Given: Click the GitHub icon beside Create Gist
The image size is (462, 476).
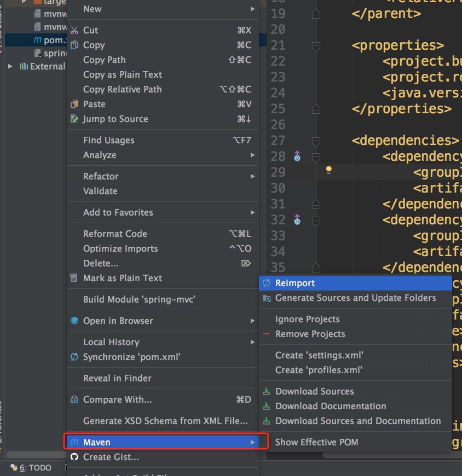Looking at the screenshot, I should (x=74, y=457).
